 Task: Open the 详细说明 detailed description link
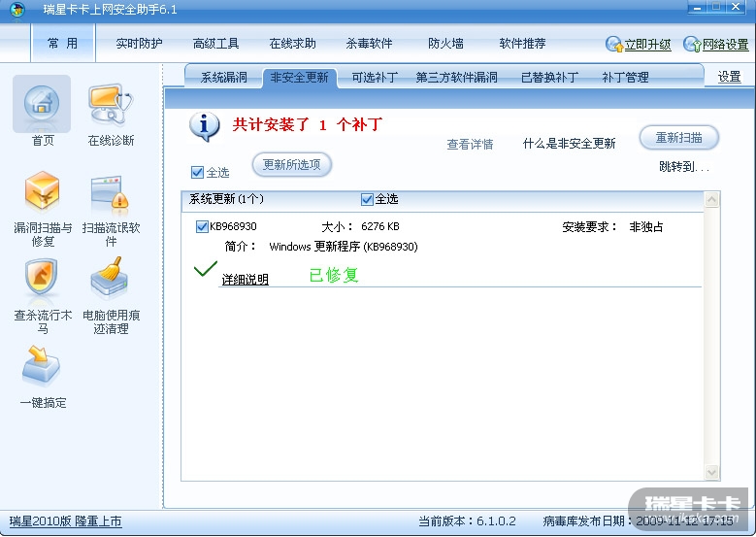coord(245,280)
